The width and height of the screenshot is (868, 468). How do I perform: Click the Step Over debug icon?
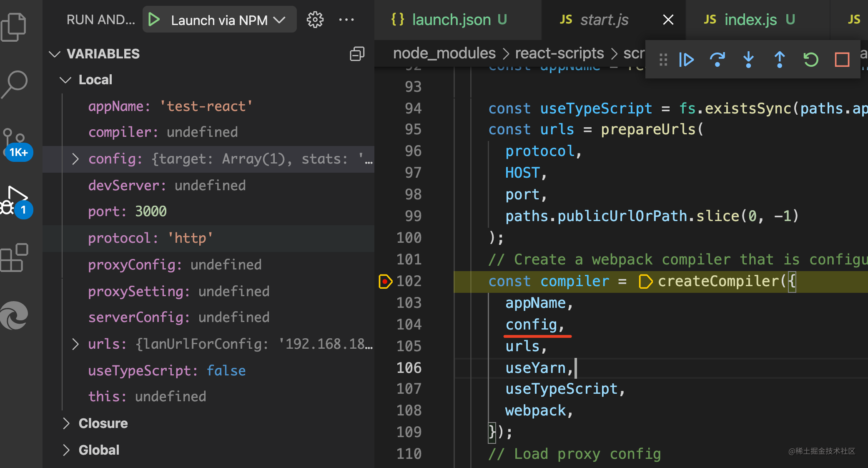click(x=717, y=60)
